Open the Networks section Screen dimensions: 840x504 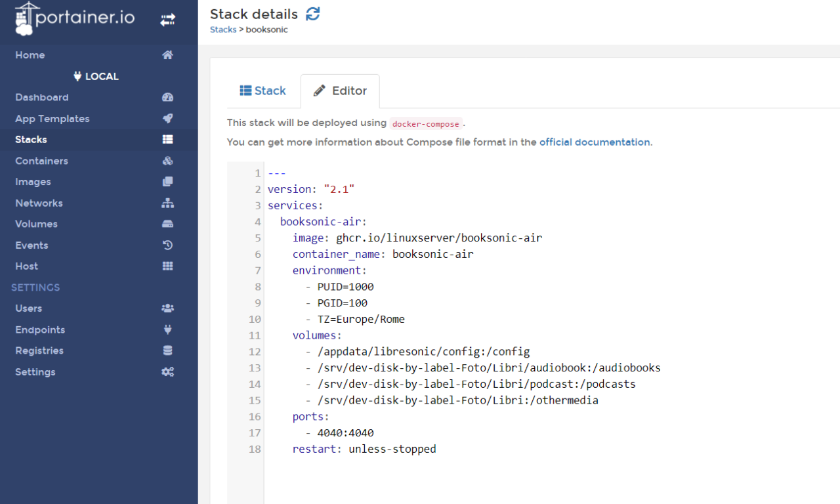[39, 203]
